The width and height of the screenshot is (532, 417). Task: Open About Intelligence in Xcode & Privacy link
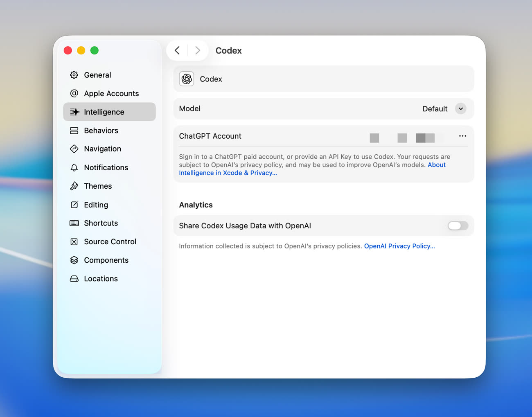[228, 173]
